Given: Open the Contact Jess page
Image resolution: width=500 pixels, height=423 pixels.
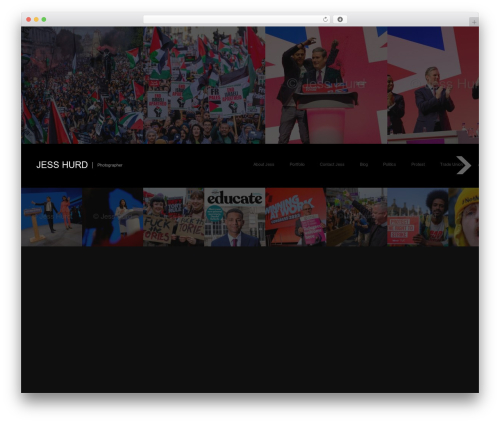Looking at the screenshot, I should point(332,164).
